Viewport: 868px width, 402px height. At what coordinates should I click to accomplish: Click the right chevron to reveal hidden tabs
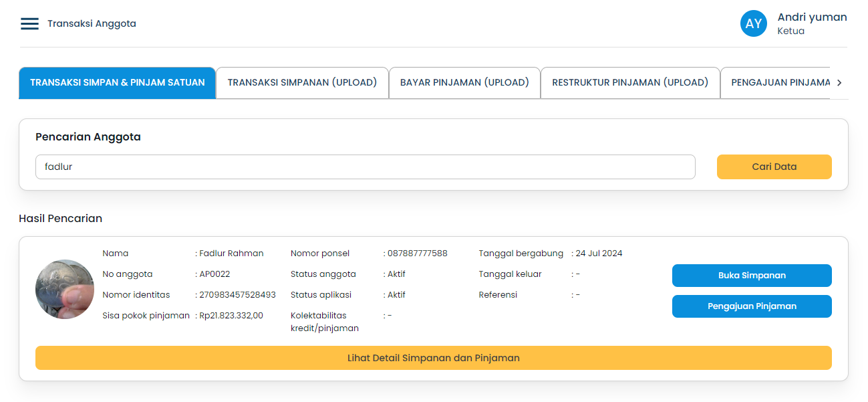point(839,82)
